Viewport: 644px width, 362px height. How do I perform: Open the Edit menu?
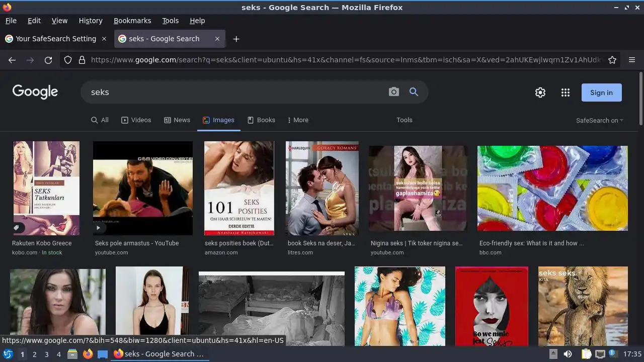click(34, 21)
